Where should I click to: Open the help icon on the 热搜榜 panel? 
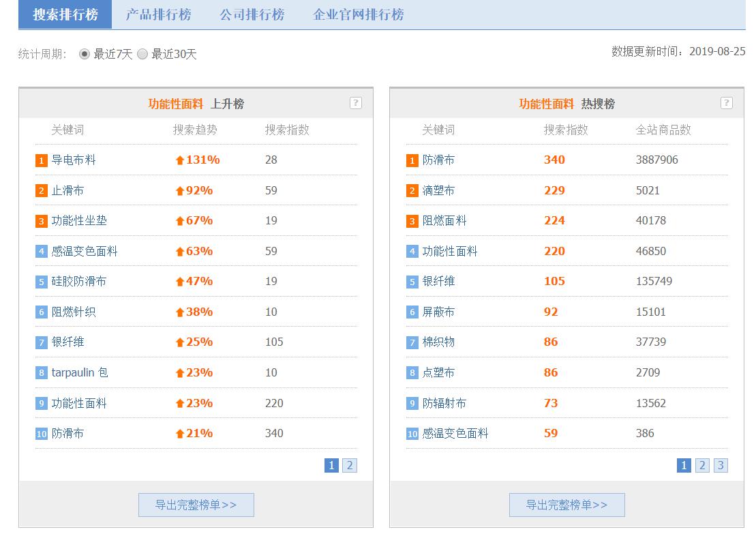[727, 102]
